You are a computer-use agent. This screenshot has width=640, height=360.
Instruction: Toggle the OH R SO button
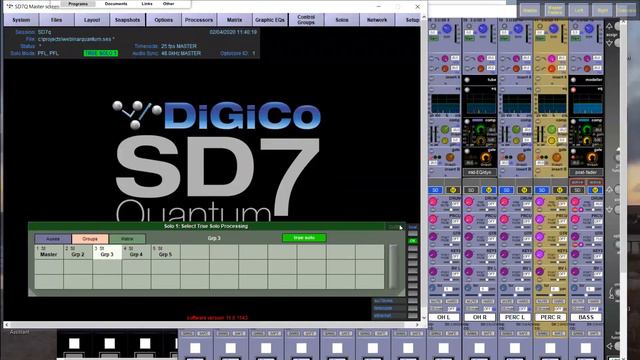(x=471, y=190)
